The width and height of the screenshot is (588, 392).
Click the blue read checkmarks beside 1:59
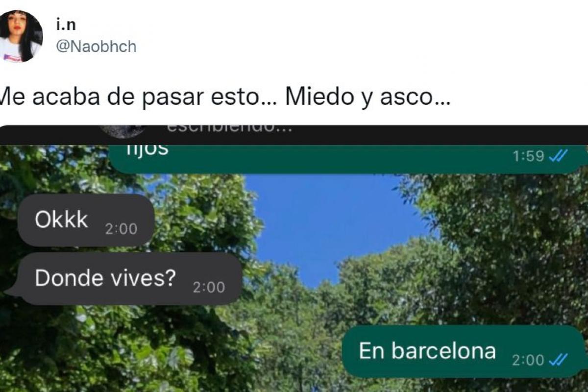coord(558,156)
